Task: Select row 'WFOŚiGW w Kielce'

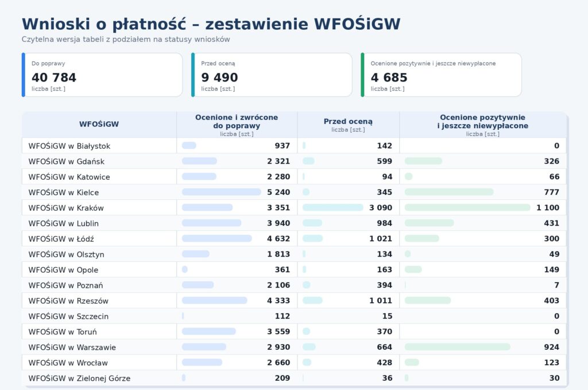Action: click(294, 192)
